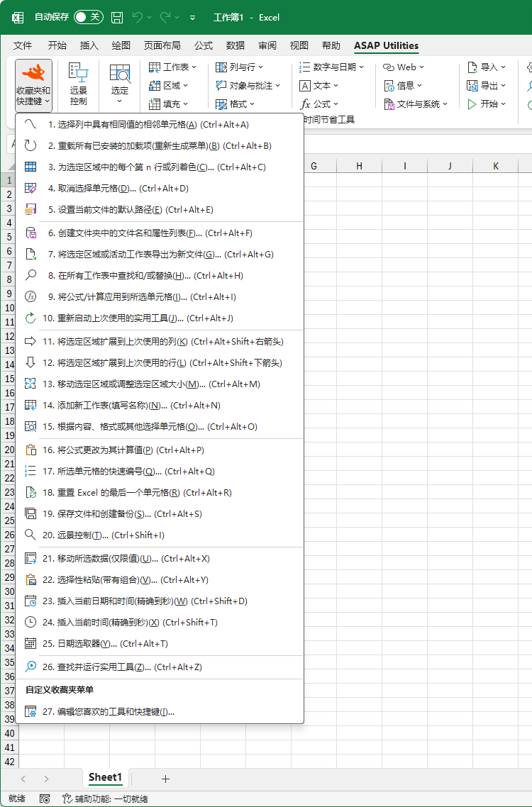
Task: Click the macro record status bar icon
Action: click(x=45, y=798)
